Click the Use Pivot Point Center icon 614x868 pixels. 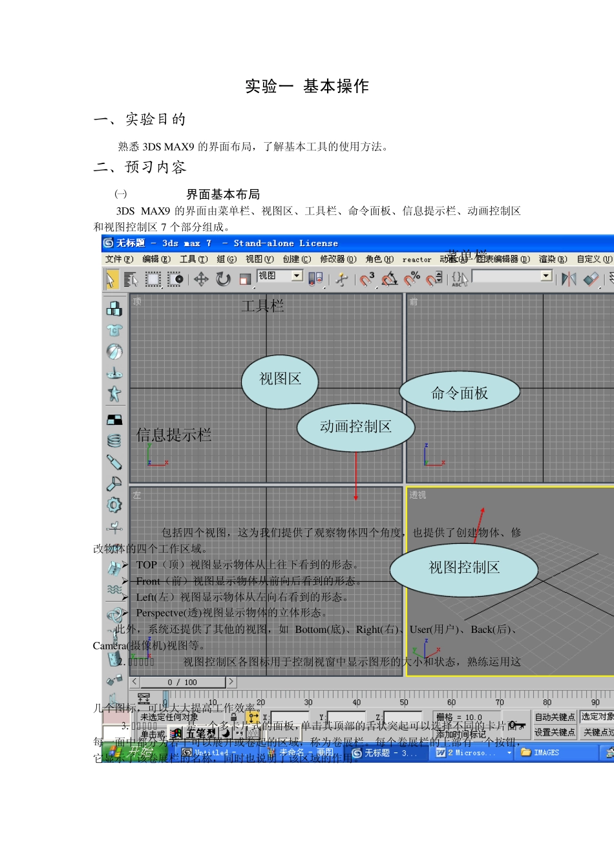click(x=315, y=279)
